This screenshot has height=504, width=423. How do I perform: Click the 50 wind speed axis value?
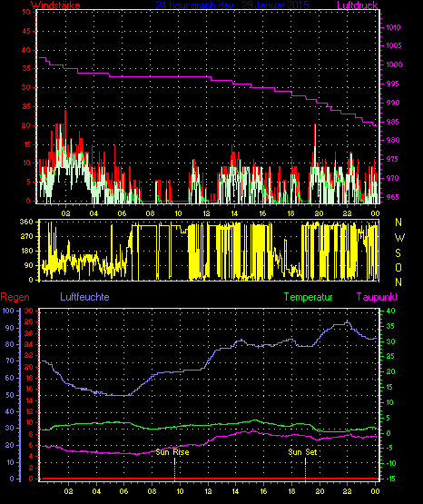point(26,12)
